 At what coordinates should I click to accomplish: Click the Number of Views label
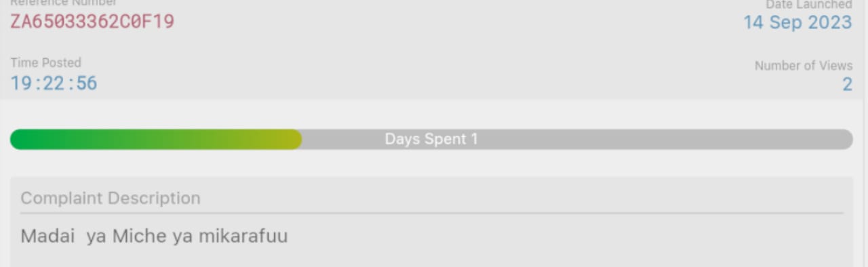[x=804, y=66]
